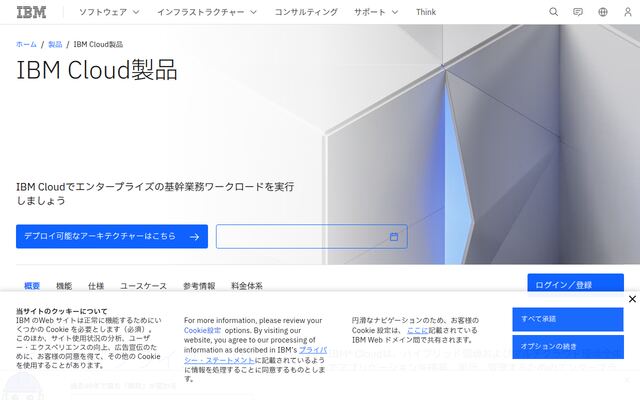Image resolution: width=640 pixels, height=400 pixels.
Task: Open the chat contact icon
Action: [578, 12]
